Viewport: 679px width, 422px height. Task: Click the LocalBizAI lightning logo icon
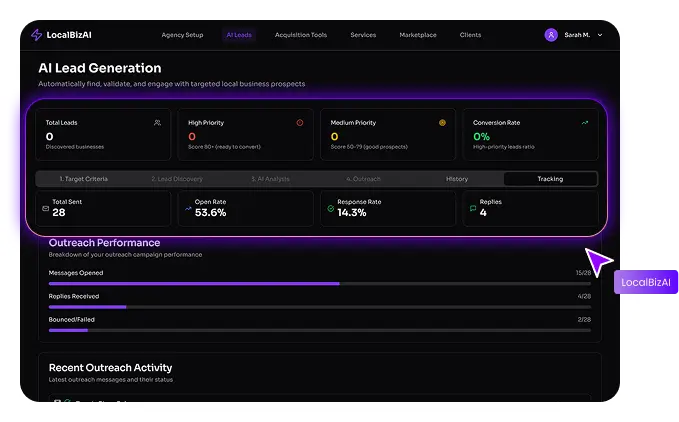(37, 35)
